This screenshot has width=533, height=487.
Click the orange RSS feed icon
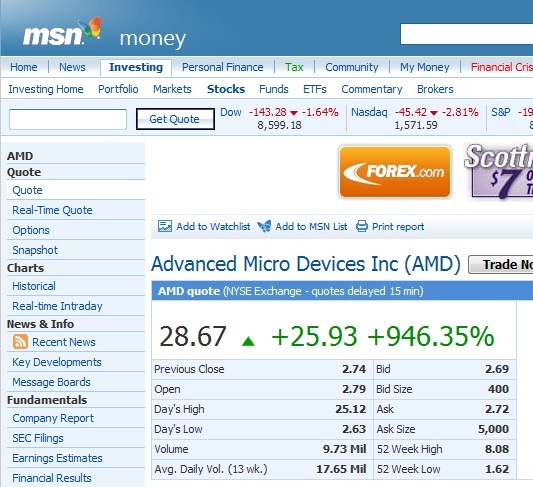pyautogui.click(x=20, y=342)
